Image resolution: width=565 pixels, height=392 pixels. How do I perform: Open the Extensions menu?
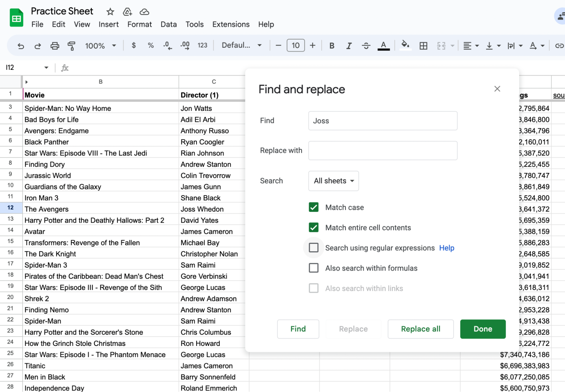231,24
